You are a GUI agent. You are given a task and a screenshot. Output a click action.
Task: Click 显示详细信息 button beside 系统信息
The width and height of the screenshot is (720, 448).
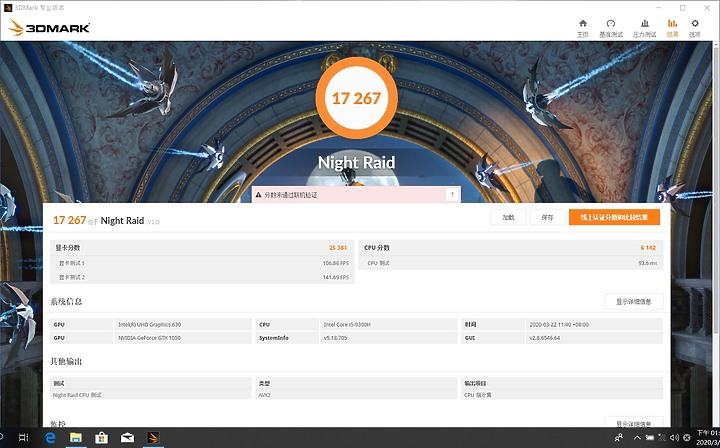click(634, 302)
